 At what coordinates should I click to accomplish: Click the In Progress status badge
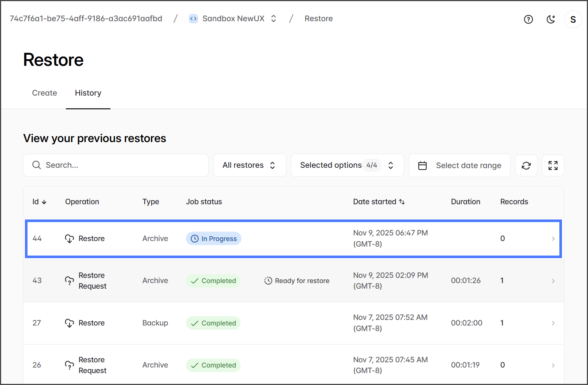(x=213, y=239)
